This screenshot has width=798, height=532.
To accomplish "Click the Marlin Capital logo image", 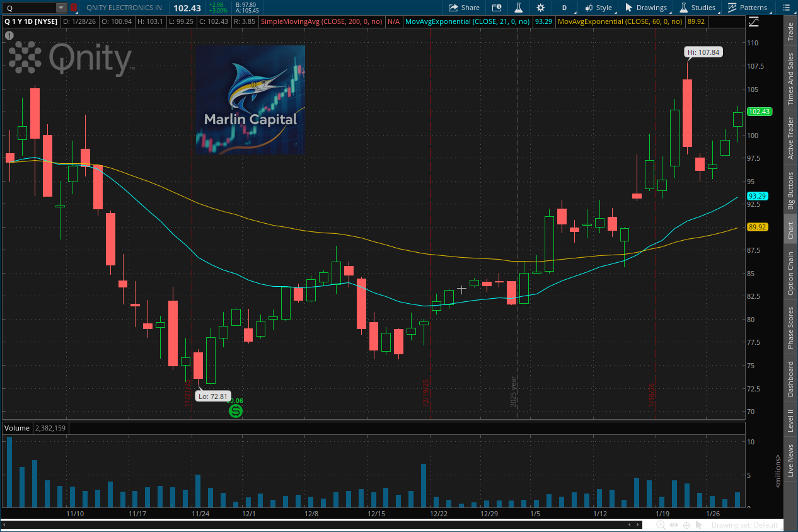I will 250,100.
